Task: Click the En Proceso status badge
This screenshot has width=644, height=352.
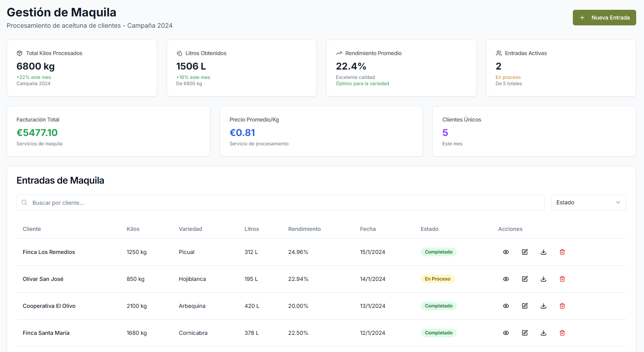Action: tap(438, 279)
